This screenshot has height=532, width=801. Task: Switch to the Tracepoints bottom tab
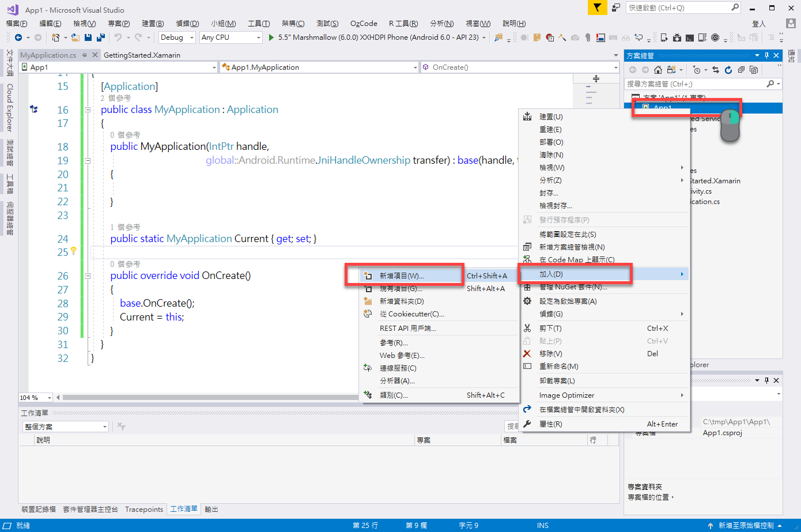click(144, 509)
